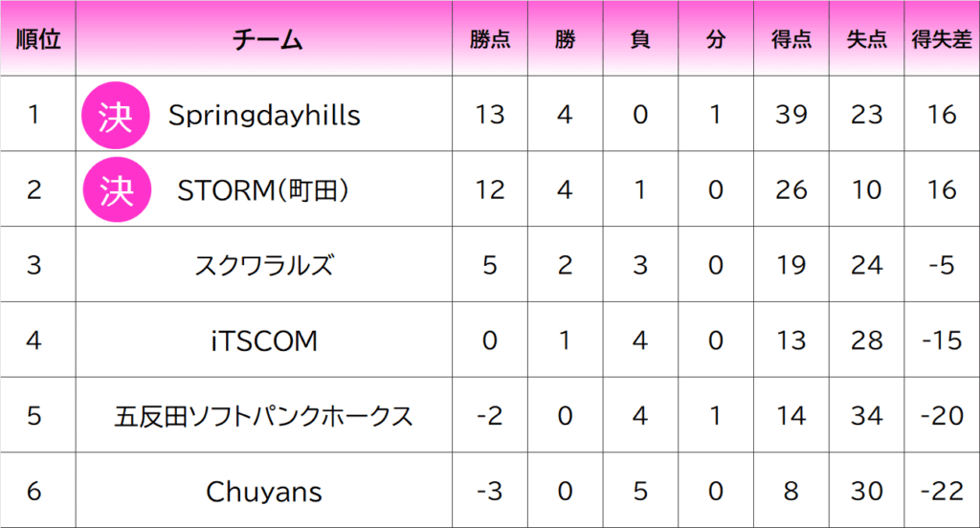Click the 順位 column header
This screenshot has width=980, height=528.
[x=38, y=39]
